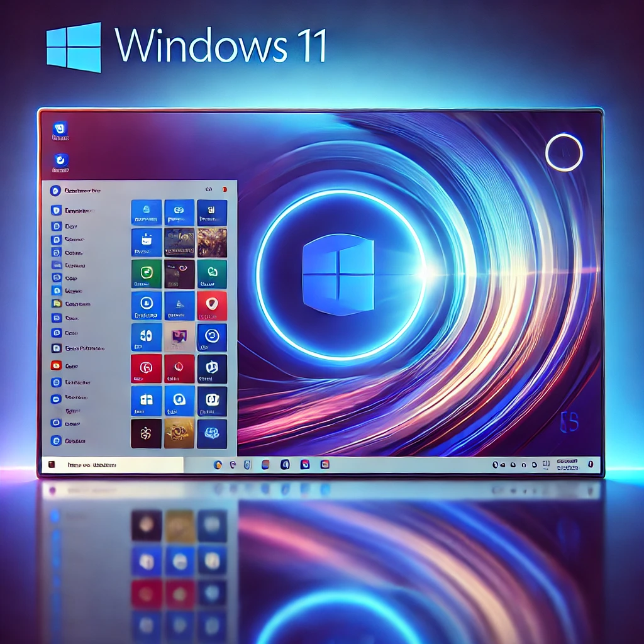Open the orange-blue gradient square taskbar icon
This screenshot has height=644, width=644.
coord(266,465)
